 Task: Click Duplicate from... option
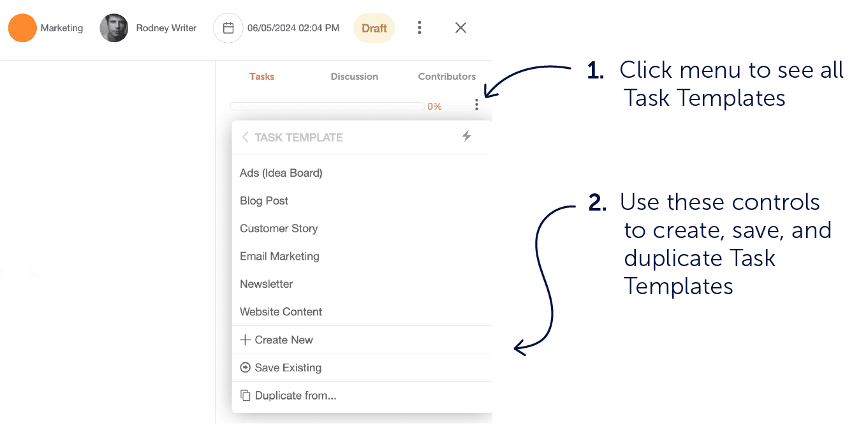tap(362, 396)
